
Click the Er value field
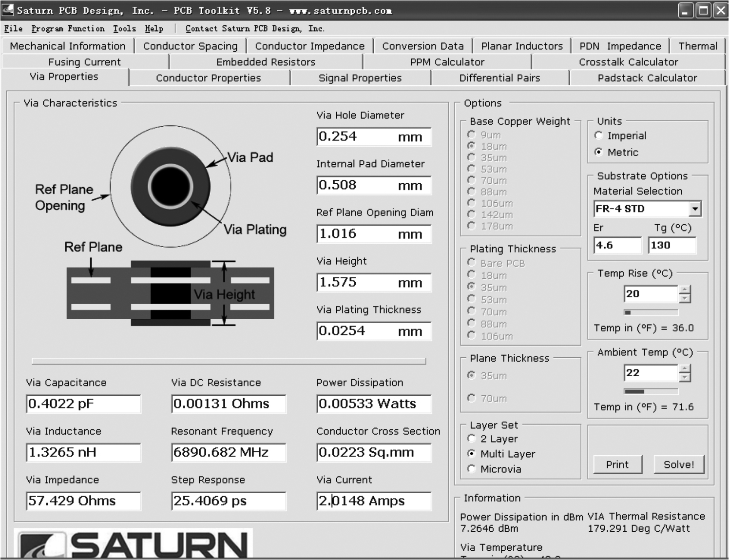(x=617, y=245)
